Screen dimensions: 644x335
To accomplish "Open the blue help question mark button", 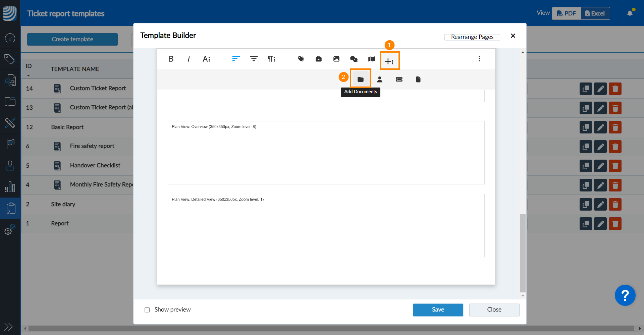I will click(x=625, y=295).
